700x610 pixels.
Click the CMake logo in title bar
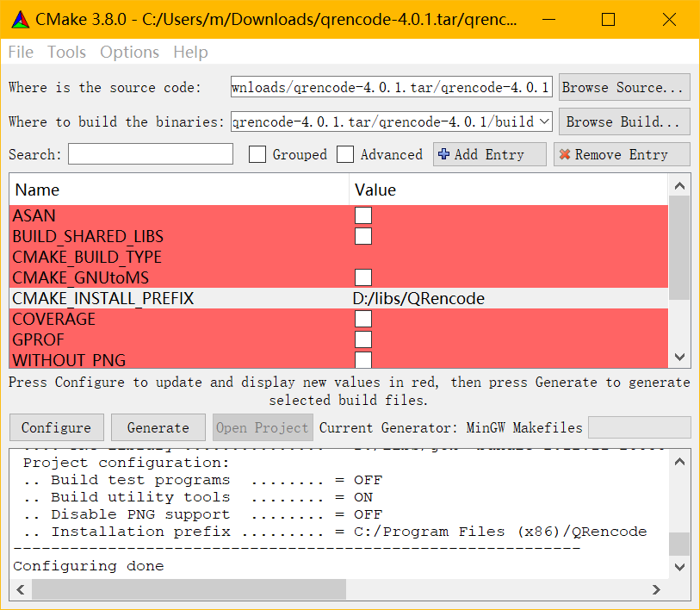[19, 19]
